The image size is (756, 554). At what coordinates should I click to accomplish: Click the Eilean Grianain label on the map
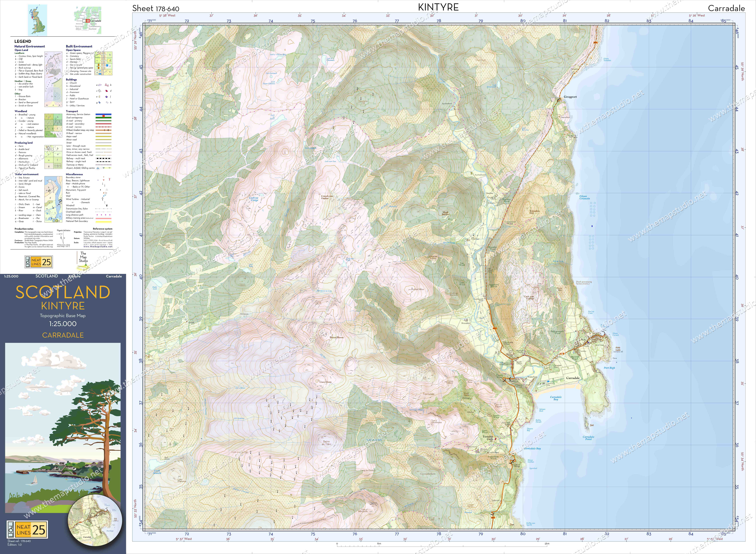point(585,197)
